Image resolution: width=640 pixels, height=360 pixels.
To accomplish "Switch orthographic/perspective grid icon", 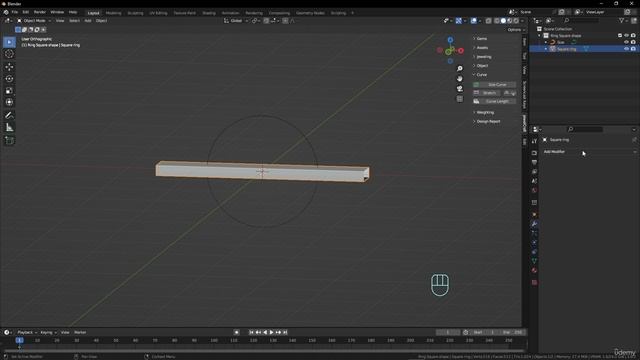I will click(460, 99).
